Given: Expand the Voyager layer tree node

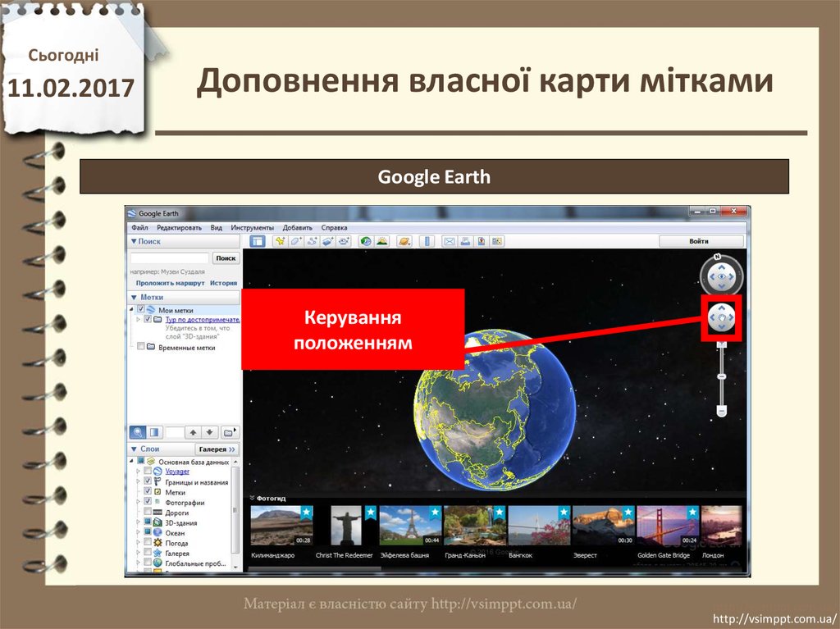Looking at the screenshot, I should click(139, 472).
